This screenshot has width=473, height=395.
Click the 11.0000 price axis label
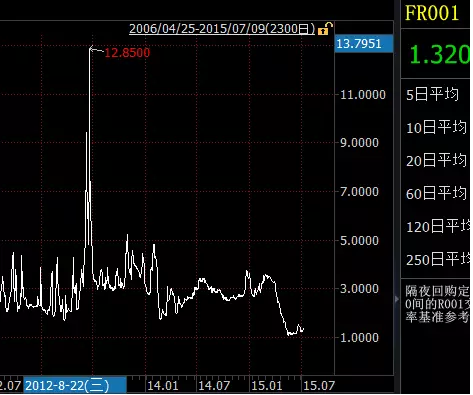click(363, 95)
